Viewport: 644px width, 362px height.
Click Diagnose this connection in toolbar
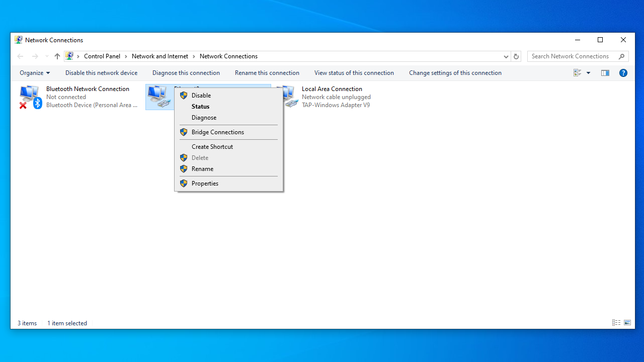(x=186, y=73)
